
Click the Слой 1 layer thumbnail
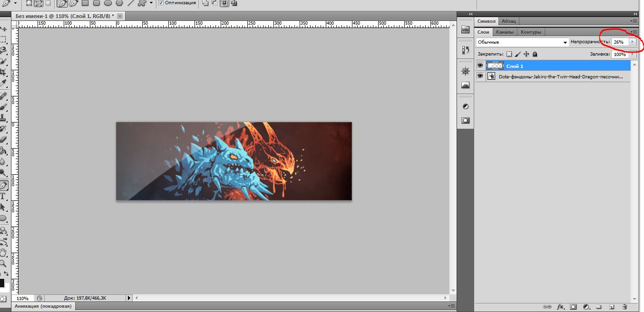(496, 66)
